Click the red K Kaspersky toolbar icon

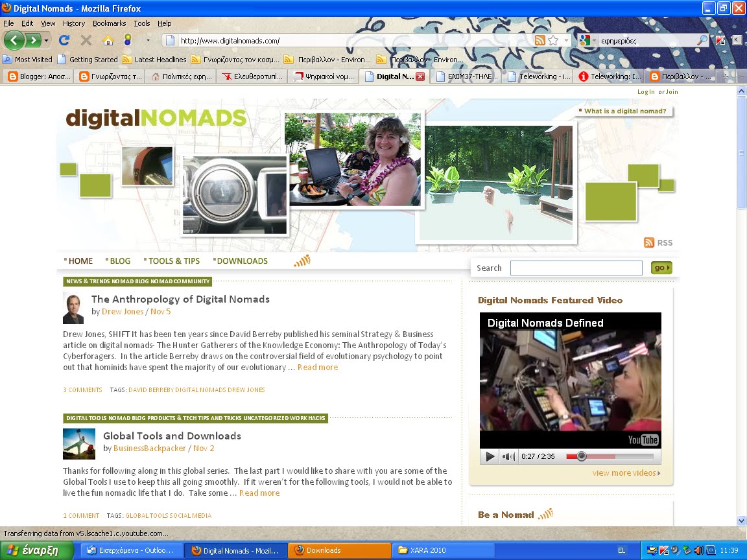[720, 40]
